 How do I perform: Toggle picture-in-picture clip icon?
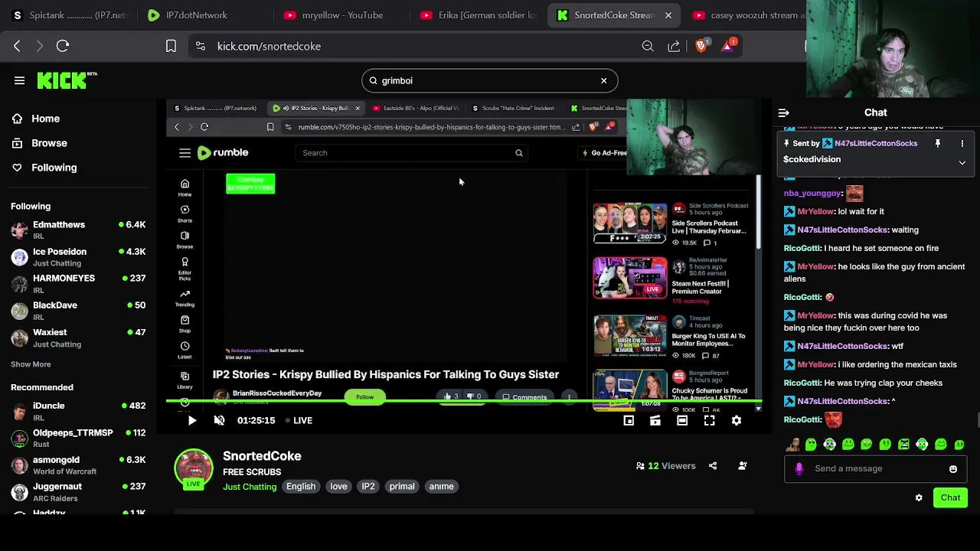point(655,420)
